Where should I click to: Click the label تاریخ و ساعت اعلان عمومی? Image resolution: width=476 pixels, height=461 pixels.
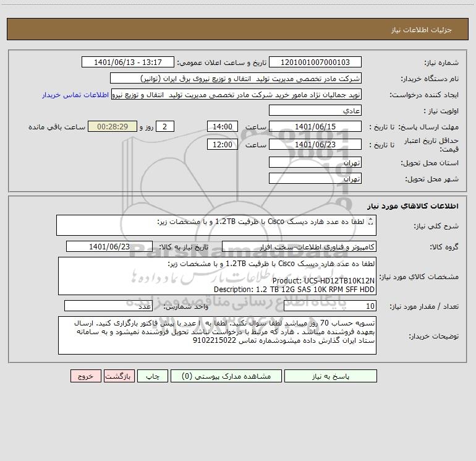pos(222,62)
